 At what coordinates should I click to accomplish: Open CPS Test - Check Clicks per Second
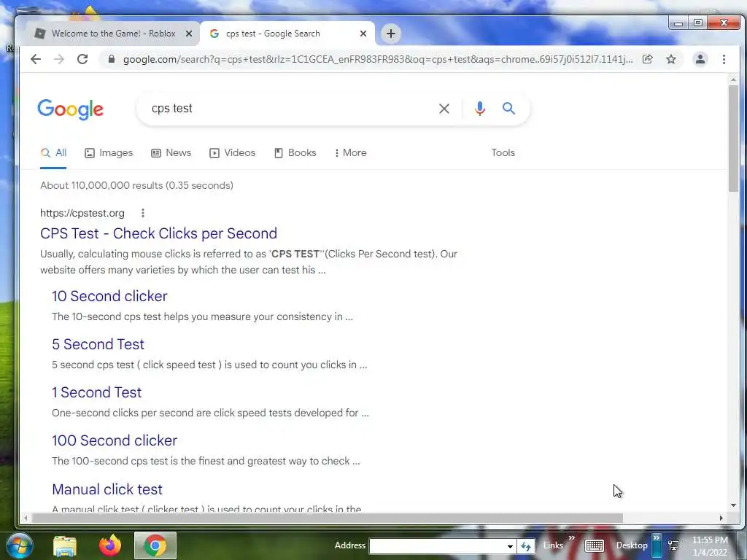pyautogui.click(x=158, y=233)
